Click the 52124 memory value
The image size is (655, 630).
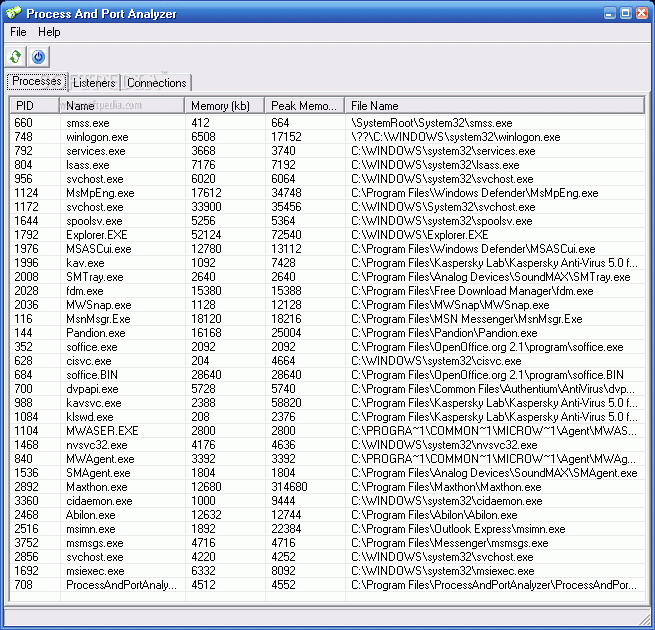point(206,235)
